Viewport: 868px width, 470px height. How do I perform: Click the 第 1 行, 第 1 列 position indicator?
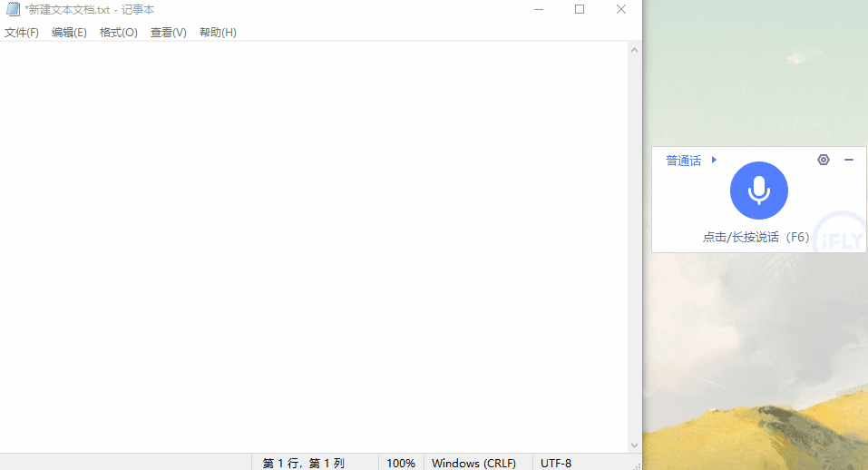[304, 463]
